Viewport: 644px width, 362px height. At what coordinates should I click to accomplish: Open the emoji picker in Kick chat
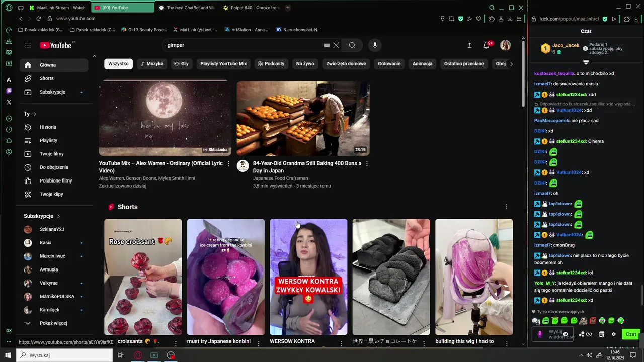(x=566, y=334)
